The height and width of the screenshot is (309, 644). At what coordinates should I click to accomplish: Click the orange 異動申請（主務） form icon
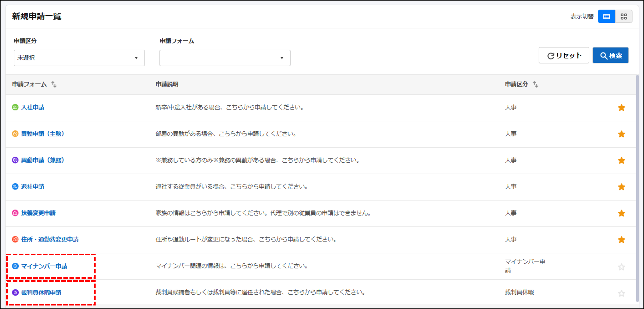pyautogui.click(x=15, y=134)
